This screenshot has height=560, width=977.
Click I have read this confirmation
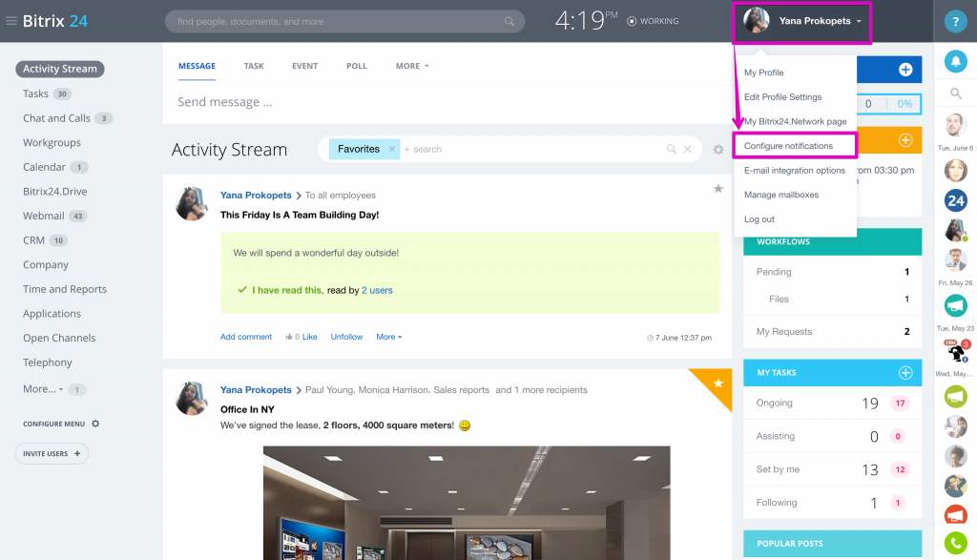pos(286,290)
